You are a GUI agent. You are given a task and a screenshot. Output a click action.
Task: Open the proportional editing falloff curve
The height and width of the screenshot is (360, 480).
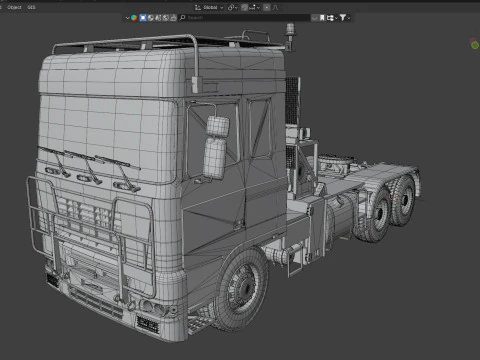275,7
